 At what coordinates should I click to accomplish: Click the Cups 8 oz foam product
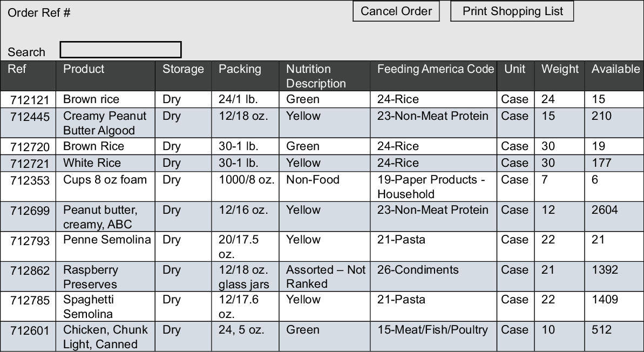tap(105, 180)
